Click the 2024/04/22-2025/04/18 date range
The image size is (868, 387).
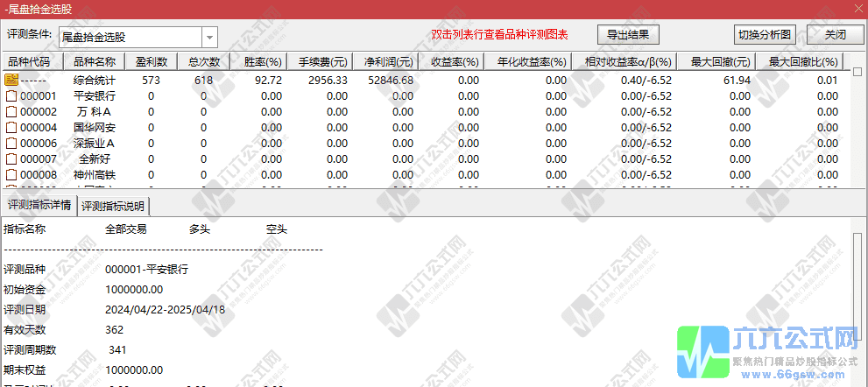tap(165, 309)
